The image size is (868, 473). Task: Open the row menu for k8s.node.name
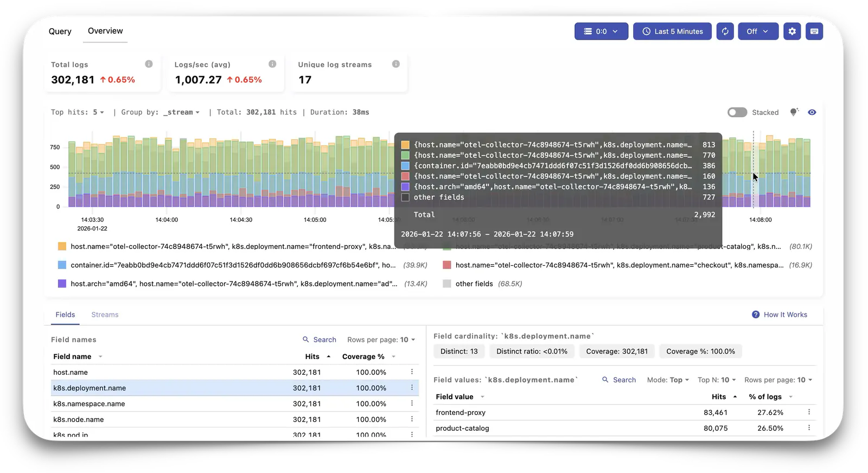click(412, 419)
